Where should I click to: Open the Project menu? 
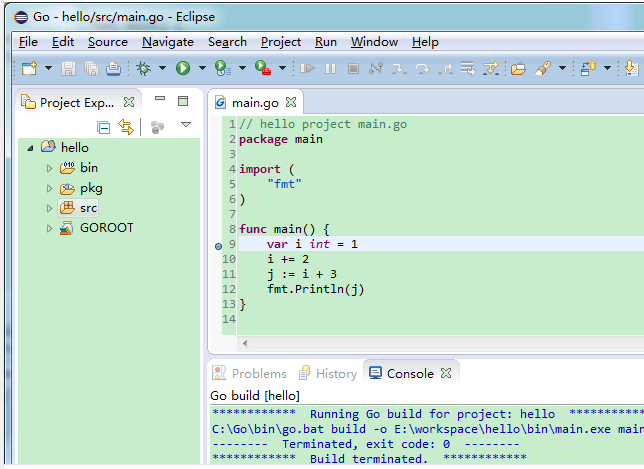[x=281, y=42]
